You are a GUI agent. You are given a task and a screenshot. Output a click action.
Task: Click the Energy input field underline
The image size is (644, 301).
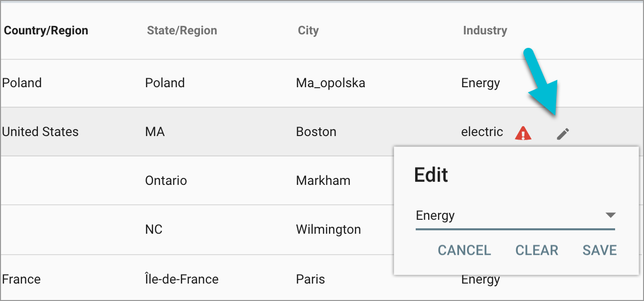[515, 229]
